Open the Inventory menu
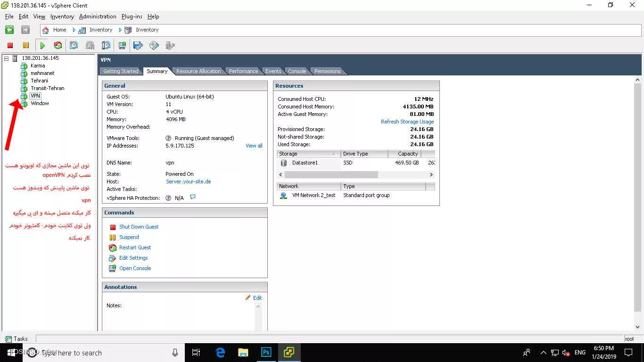The height and width of the screenshot is (362, 644). [x=62, y=16]
